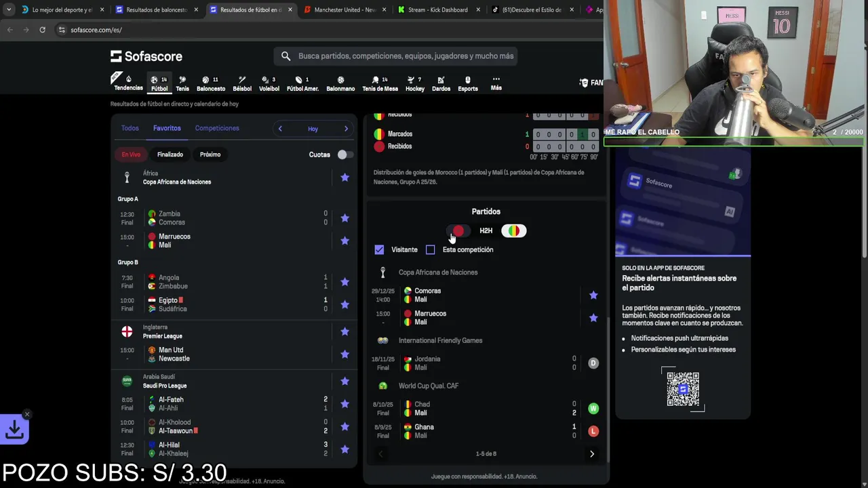
Task: Select the Finalizado filter
Action: [x=170, y=155]
